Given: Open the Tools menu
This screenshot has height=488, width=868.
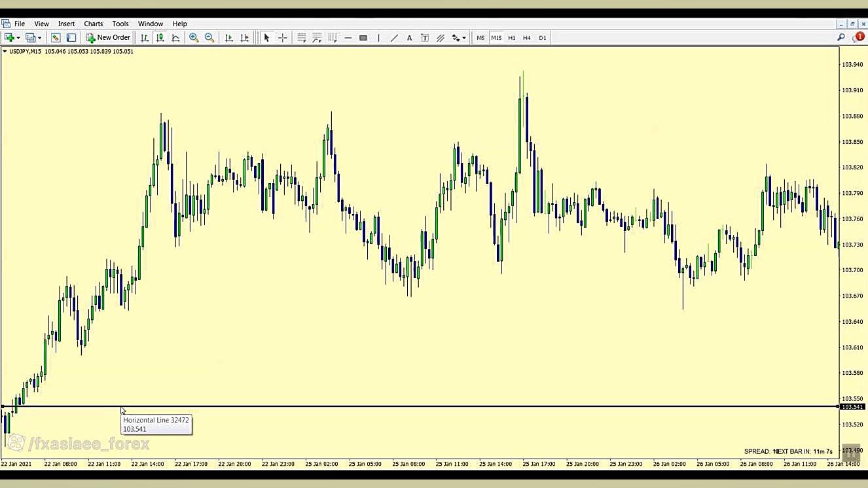Looking at the screenshot, I should click(x=120, y=24).
